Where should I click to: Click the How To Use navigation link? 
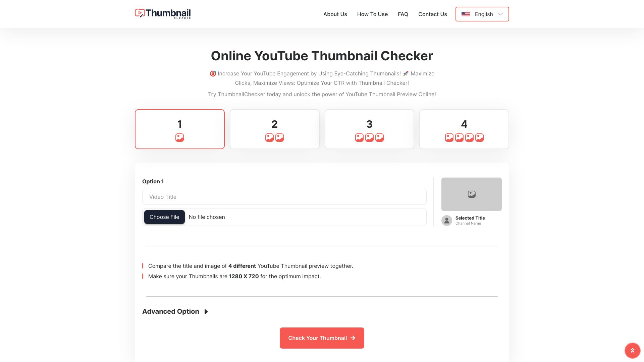[372, 14]
